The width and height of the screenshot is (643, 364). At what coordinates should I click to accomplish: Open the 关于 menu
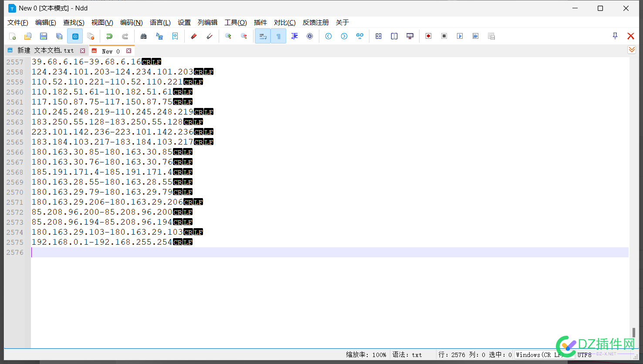coord(342,23)
